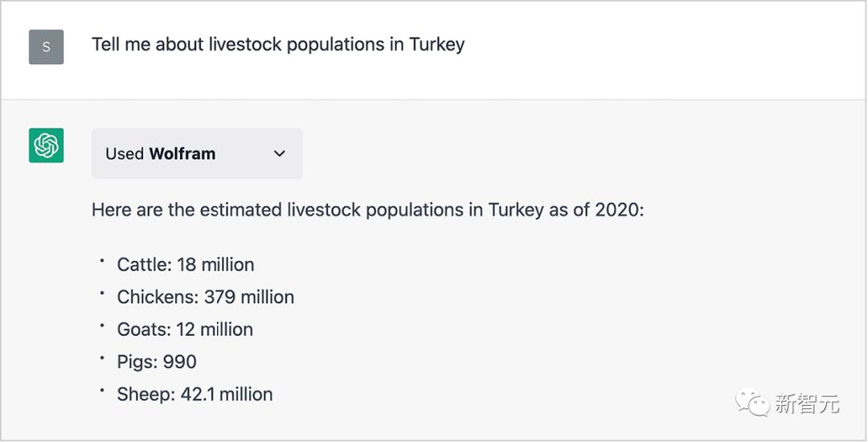This screenshot has width=868, height=442.
Task: Click the bullet point before Sheep
Action: click(103, 391)
